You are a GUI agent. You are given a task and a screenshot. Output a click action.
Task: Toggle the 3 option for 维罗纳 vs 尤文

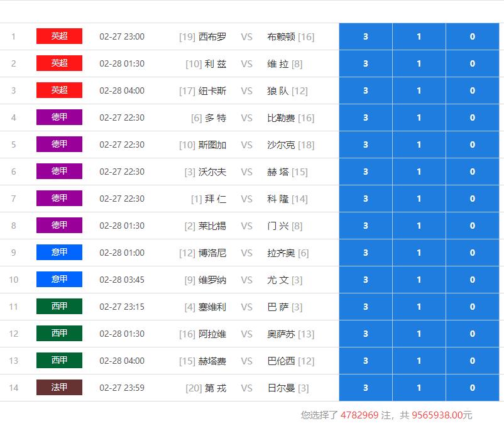coord(366,280)
